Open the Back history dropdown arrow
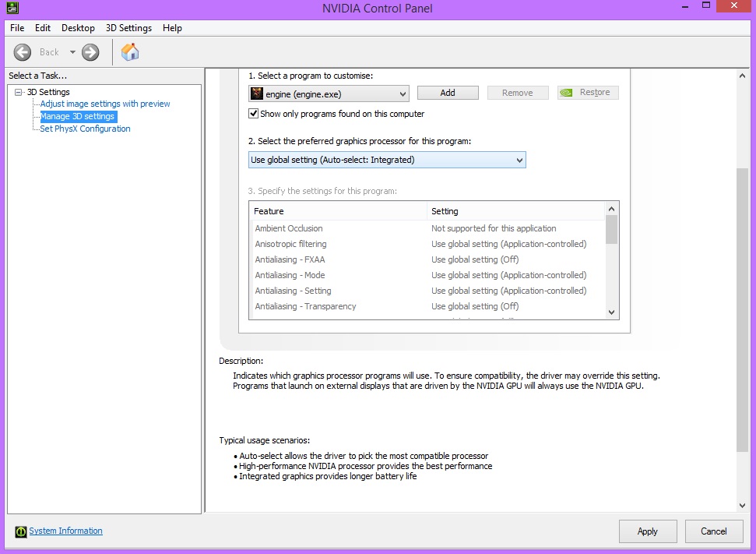Screen dimensions: 756x554 point(72,52)
